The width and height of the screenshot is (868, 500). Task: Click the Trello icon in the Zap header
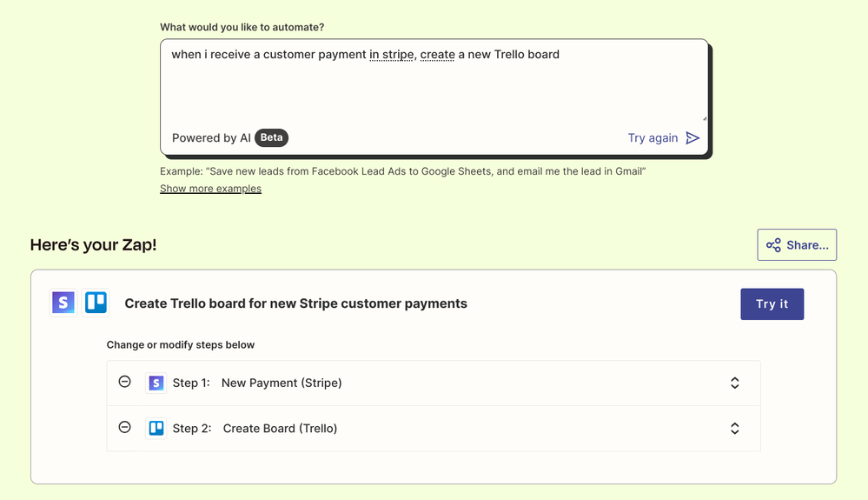pos(96,303)
